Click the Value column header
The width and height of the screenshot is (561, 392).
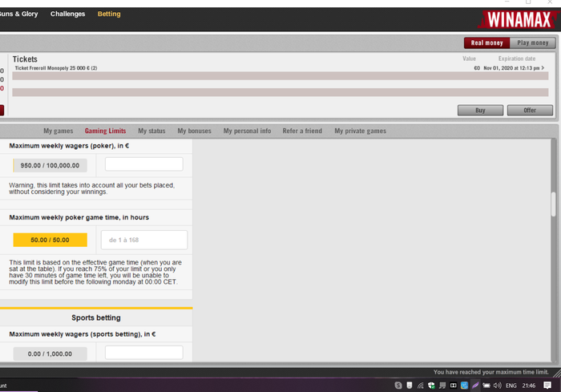(x=469, y=59)
